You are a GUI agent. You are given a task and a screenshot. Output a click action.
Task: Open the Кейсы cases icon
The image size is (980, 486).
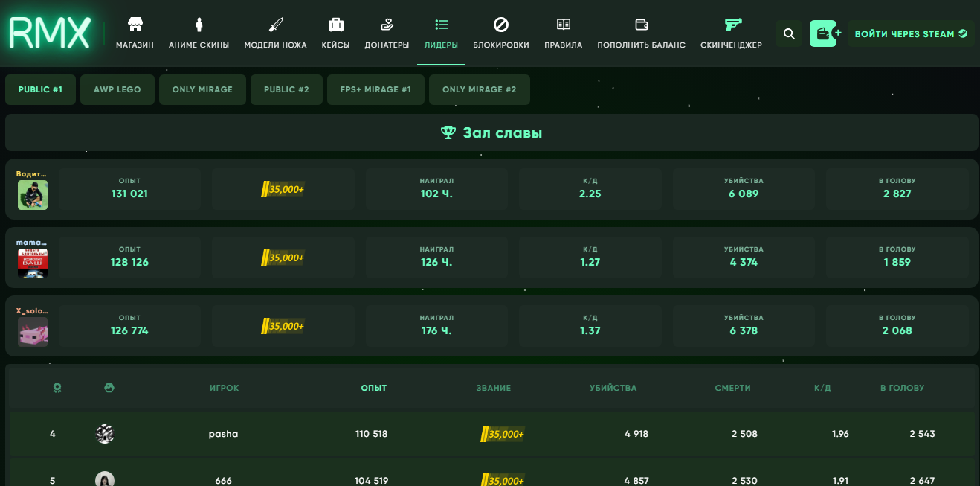click(336, 25)
